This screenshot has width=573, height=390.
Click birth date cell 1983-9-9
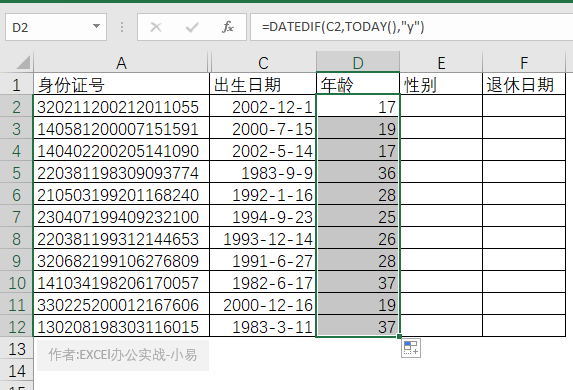pos(263,172)
